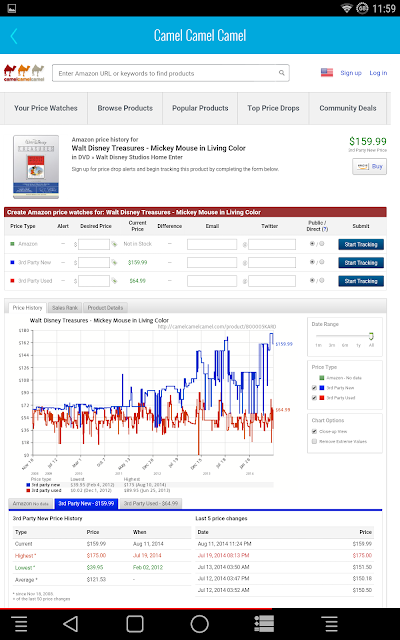The image size is (400, 640).
Task: Focus the Amazon URL or keywords search field
Action: click(171, 73)
